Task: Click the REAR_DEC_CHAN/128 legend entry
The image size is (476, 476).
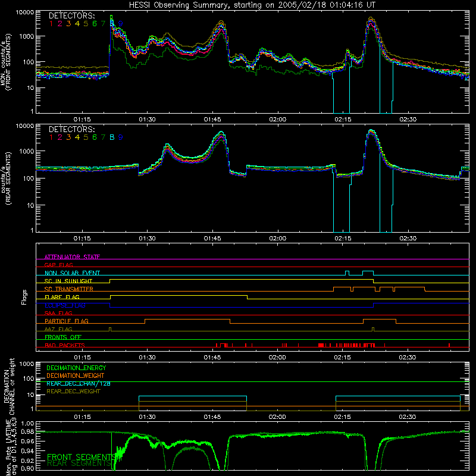Action: (x=79, y=384)
